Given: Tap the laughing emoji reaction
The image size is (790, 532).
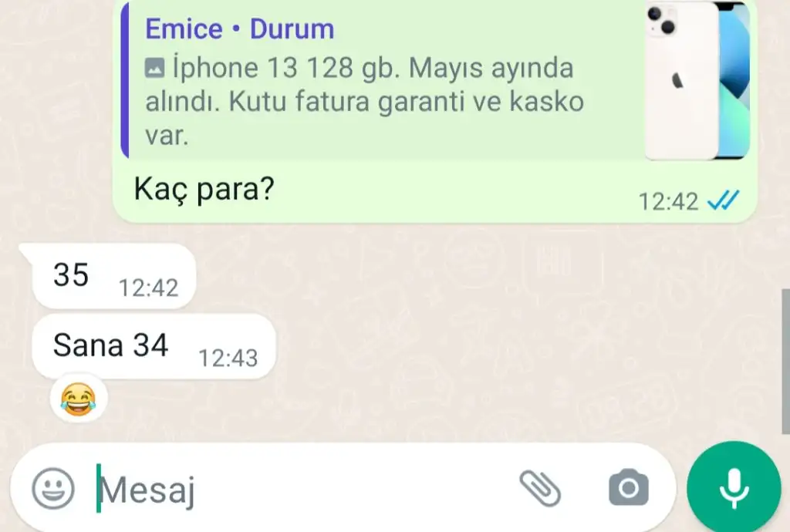Looking at the screenshot, I should tap(79, 399).
